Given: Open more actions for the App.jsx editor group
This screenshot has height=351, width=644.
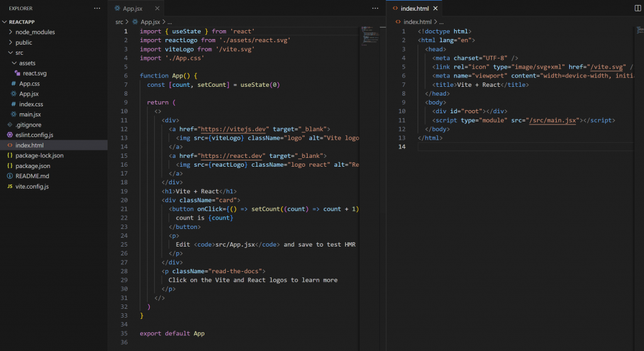Looking at the screenshot, I should tap(375, 8).
